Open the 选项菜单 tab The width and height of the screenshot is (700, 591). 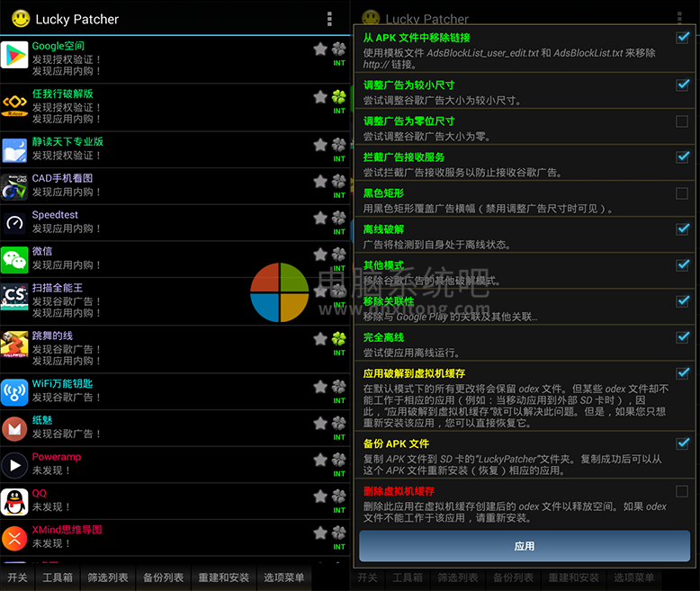[x=284, y=578]
